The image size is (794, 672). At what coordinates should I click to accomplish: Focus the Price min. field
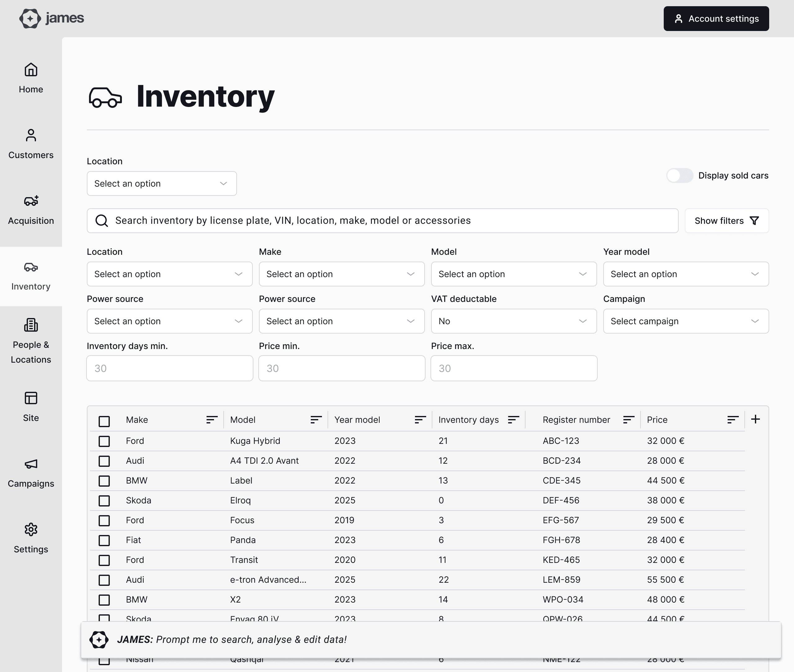coord(341,368)
